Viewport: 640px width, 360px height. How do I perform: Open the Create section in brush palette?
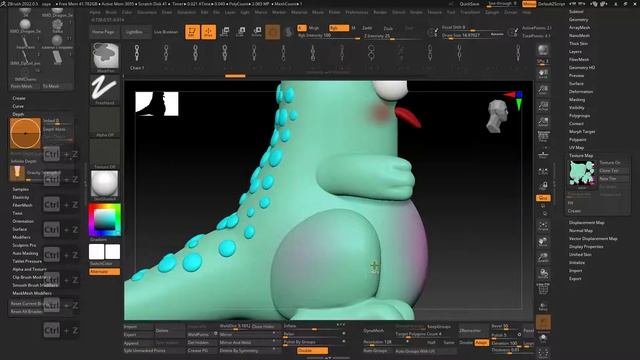pyautogui.click(x=19, y=98)
